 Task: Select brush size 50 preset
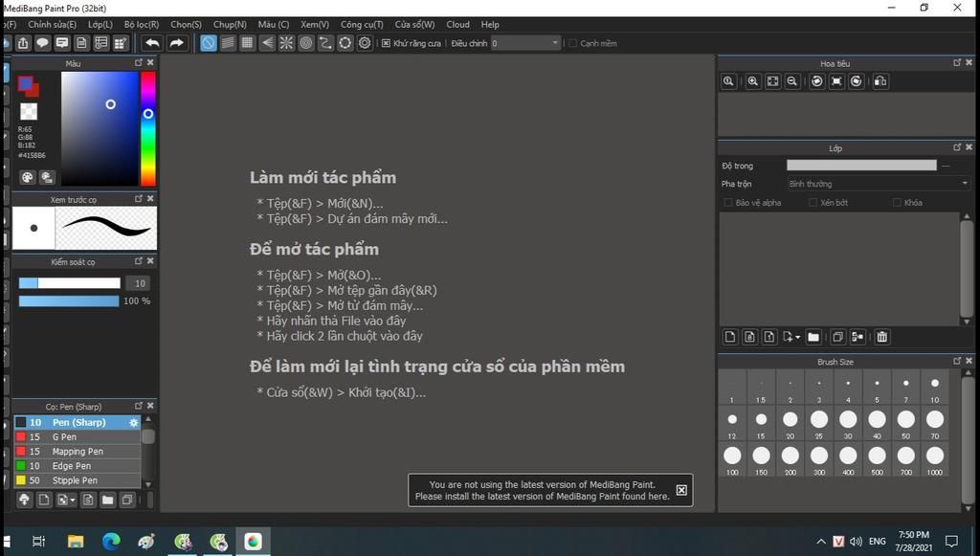(905, 424)
